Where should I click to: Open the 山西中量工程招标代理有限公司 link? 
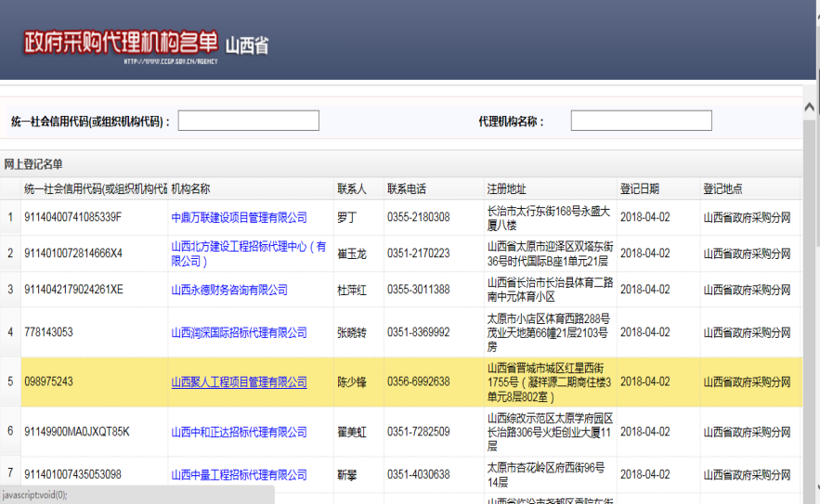pos(239,474)
